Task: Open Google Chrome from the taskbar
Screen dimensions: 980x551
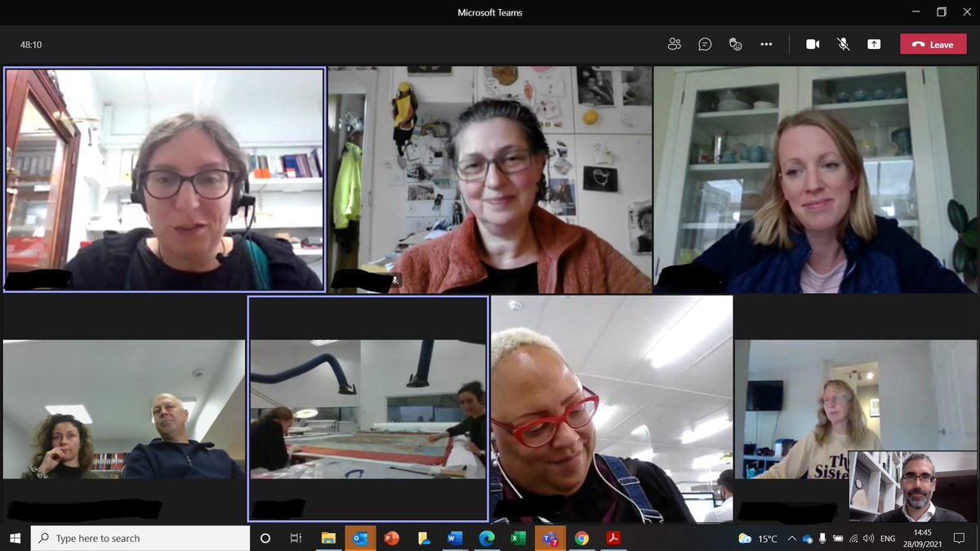Action: (581, 538)
